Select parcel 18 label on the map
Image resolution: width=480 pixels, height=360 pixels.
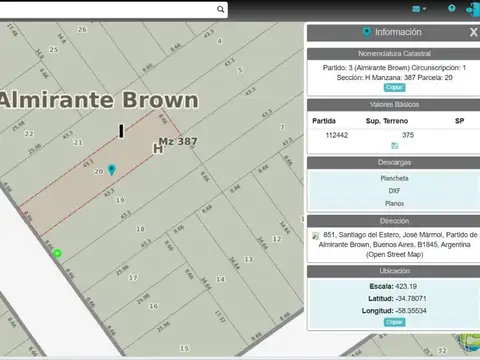(140, 229)
